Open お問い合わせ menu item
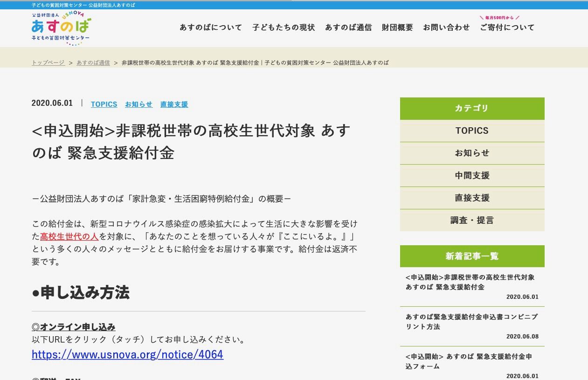This screenshot has height=380, width=588. pyautogui.click(x=446, y=28)
